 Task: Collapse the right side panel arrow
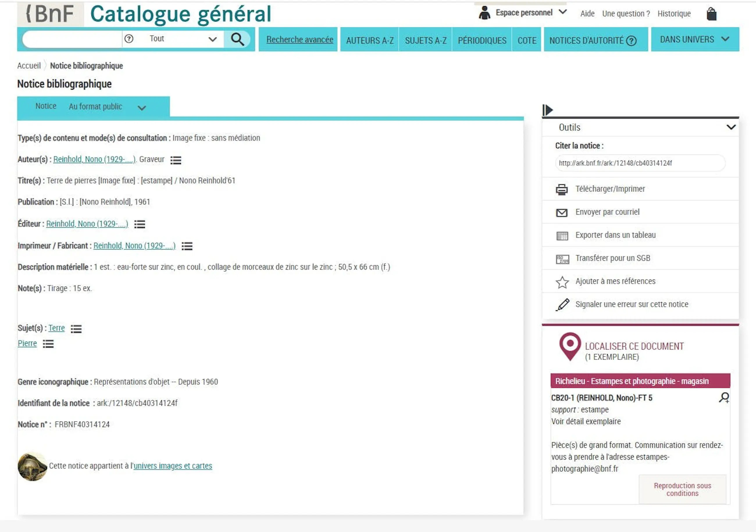pos(548,110)
